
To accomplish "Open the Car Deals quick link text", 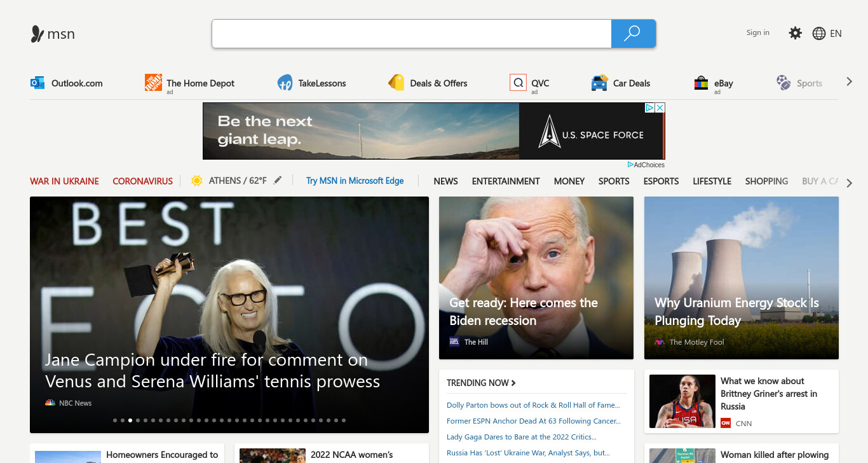I will (632, 83).
